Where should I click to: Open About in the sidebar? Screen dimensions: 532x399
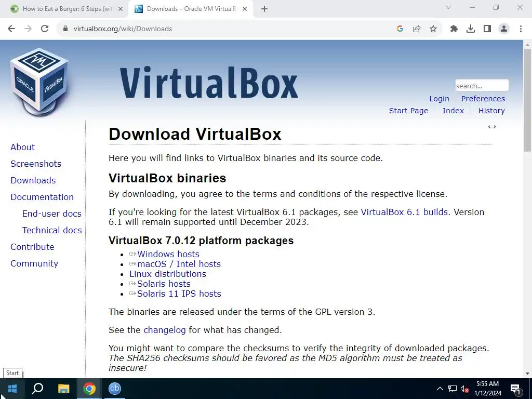click(x=23, y=147)
